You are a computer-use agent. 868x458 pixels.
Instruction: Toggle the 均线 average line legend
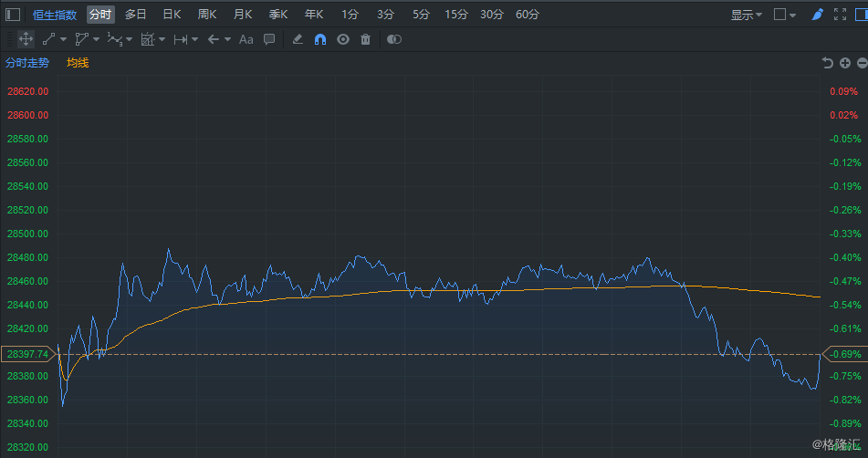click(x=78, y=63)
